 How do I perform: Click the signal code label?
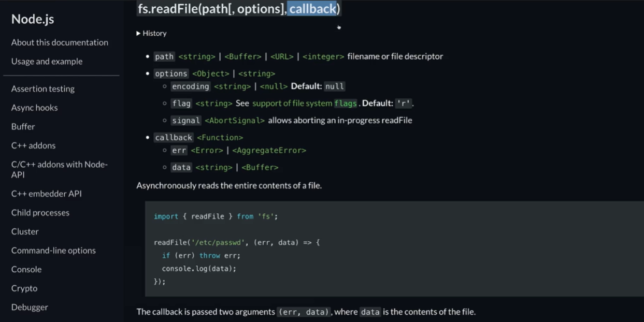(186, 121)
